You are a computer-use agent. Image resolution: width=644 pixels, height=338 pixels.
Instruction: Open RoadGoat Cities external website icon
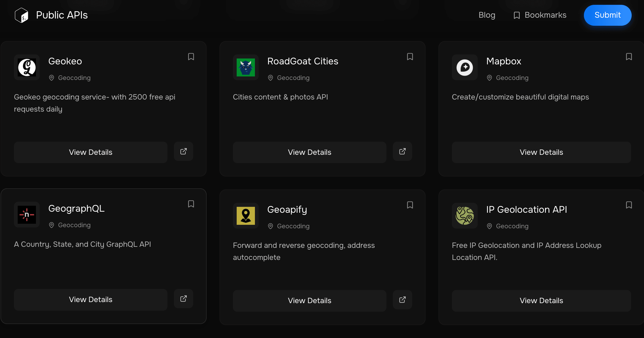(402, 152)
